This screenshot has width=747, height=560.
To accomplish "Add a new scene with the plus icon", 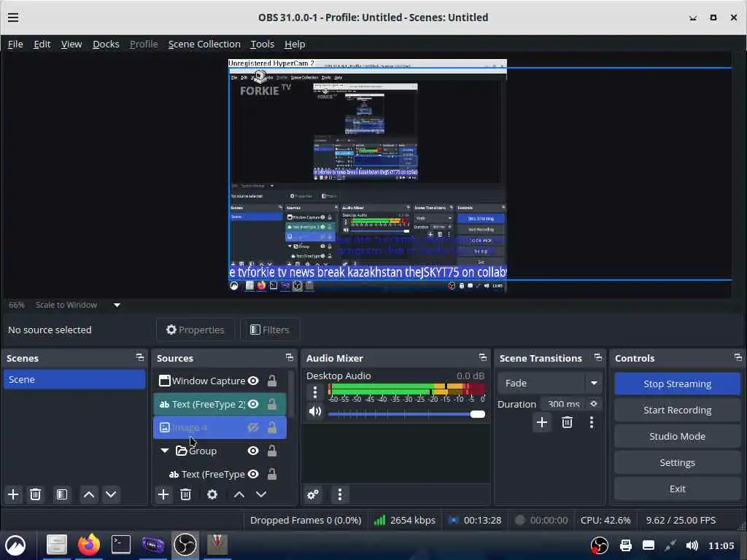I will 13,494.
